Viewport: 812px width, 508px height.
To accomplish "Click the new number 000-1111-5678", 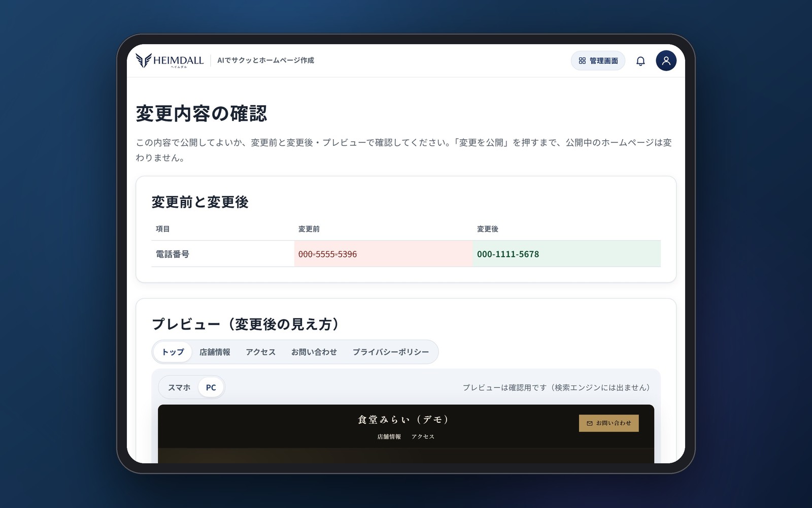I will coord(508,254).
